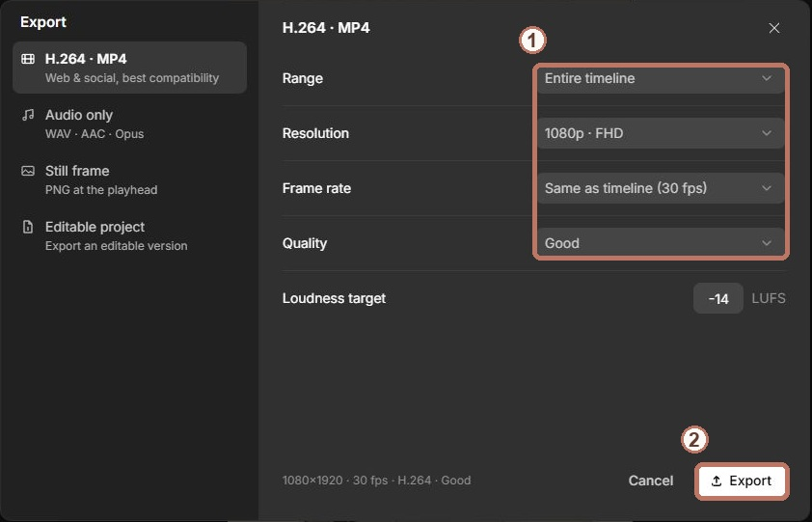Select the H.264 · MP4 export format
The height and width of the screenshot is (522, 812).
click(x=129, y=68)
